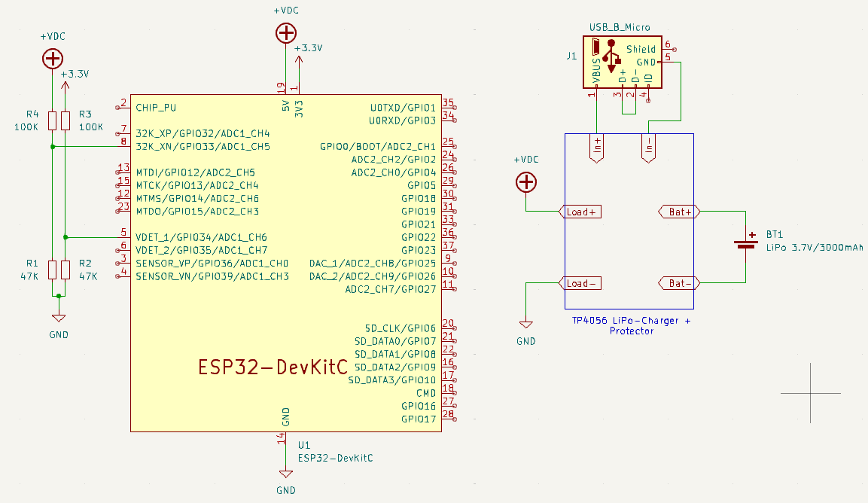Select the +VDC power symbol above ESP32 5V pin

[x=285, y=33]
